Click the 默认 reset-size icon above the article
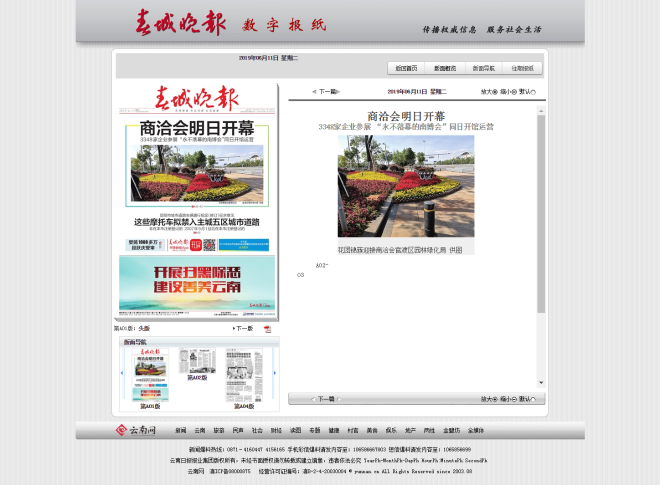 [533, 92]
